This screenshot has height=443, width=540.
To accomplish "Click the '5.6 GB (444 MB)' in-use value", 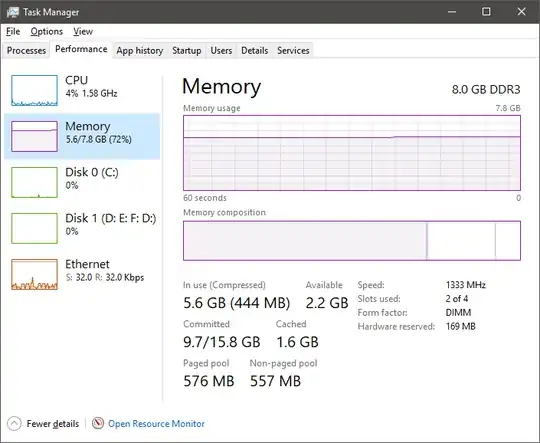I will [x=237, y=303].
